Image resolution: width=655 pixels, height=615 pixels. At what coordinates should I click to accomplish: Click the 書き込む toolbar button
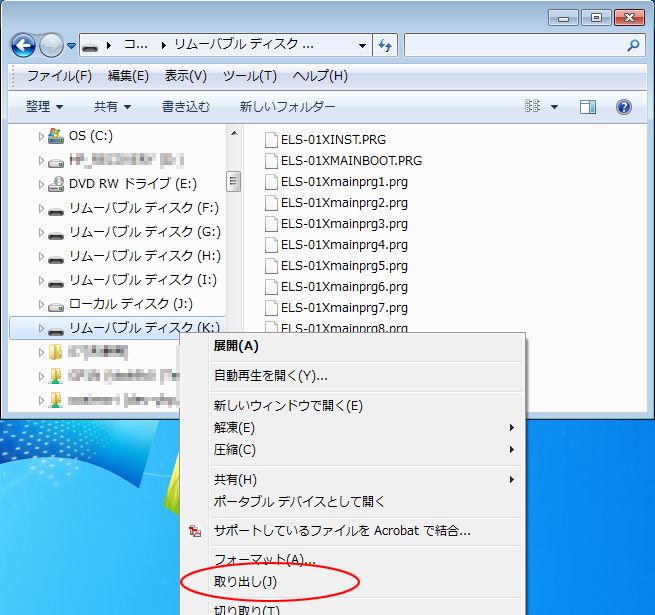(x=185, y=107)
